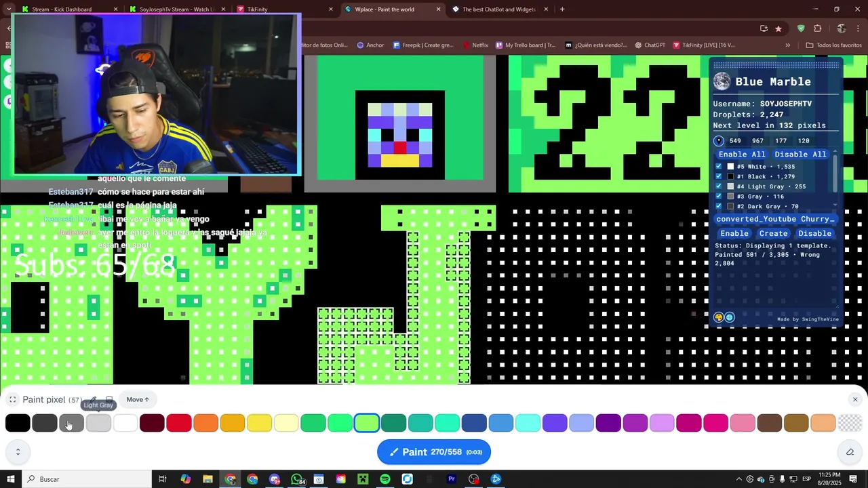Open Task View on the taskbar

[163, 479]
